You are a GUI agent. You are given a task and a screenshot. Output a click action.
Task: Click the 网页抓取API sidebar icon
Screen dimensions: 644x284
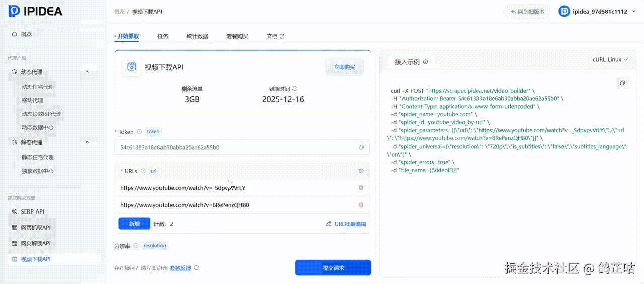coord(15,228)
